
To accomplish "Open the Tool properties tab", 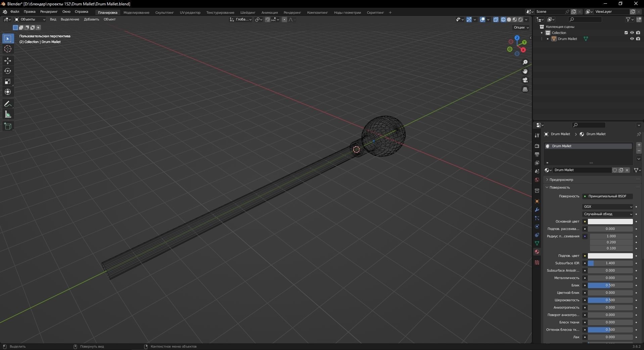I will tap(537, 135).
